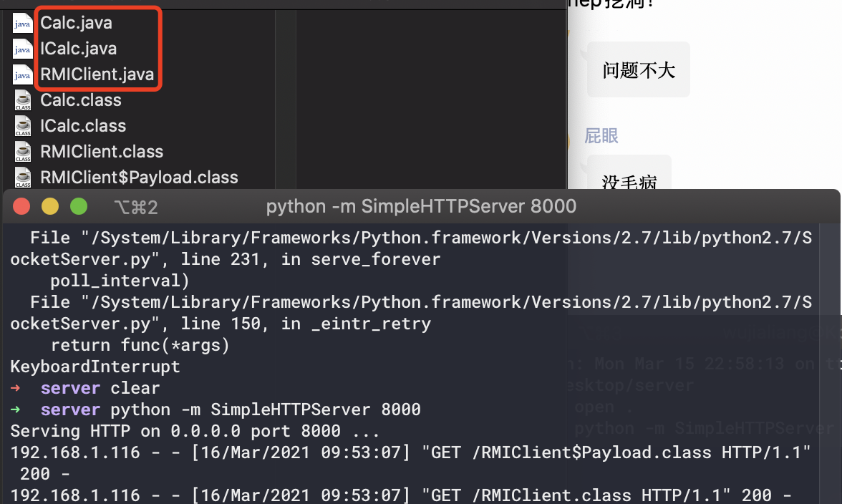Image resolution: width=842 pixels, height=504 pixels.
Task: Click the Calc.class file icon
Action: pos(23,100)
